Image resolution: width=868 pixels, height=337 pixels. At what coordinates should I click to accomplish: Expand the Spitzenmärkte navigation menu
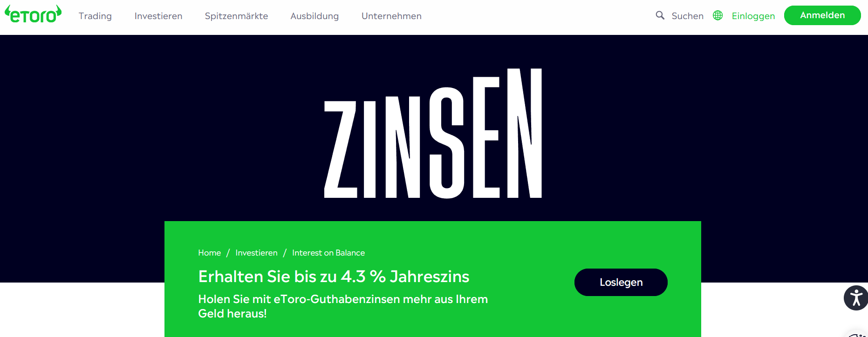[236, 16]
